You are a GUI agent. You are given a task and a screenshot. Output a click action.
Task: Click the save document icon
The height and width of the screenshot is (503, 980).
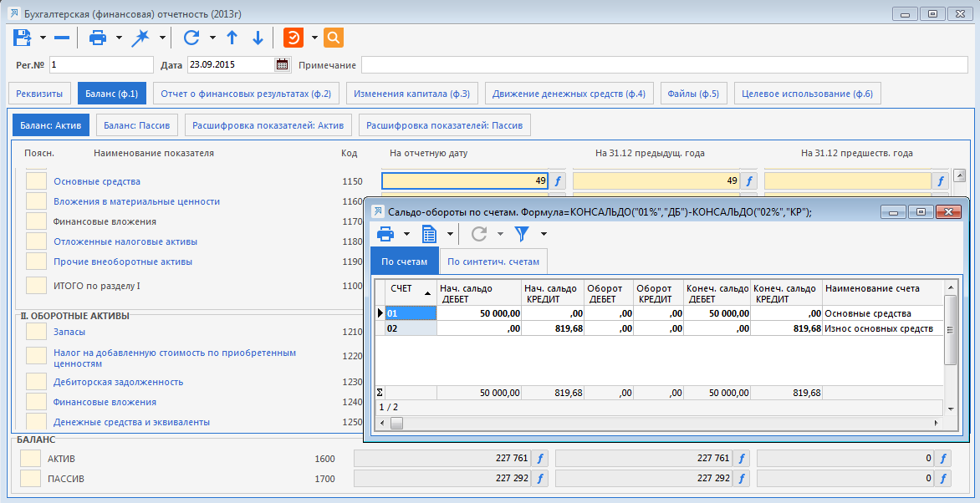pyautogui.click(x=23, y=38)
